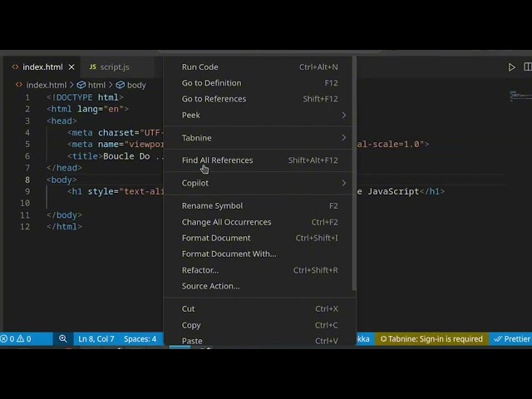Expand the Copilot submenu

click(x=259, y=183)
